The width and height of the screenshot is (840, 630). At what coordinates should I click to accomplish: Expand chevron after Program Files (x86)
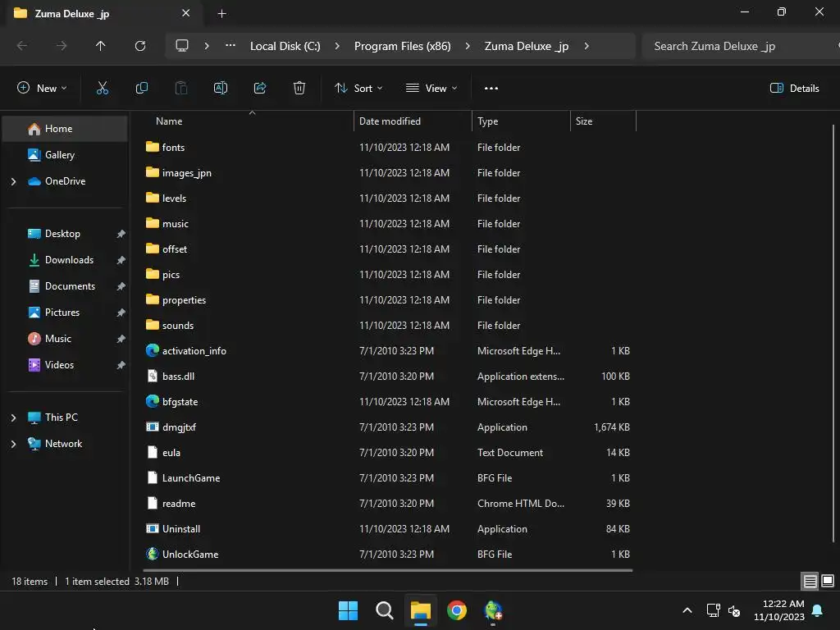pyautogui.click(x=468, y=46)
